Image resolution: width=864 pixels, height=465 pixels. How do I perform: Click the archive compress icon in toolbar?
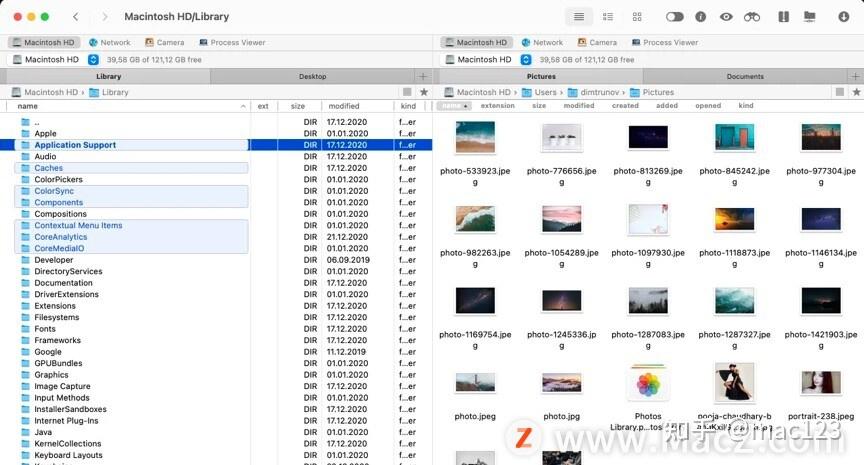[x=784, y=17]
